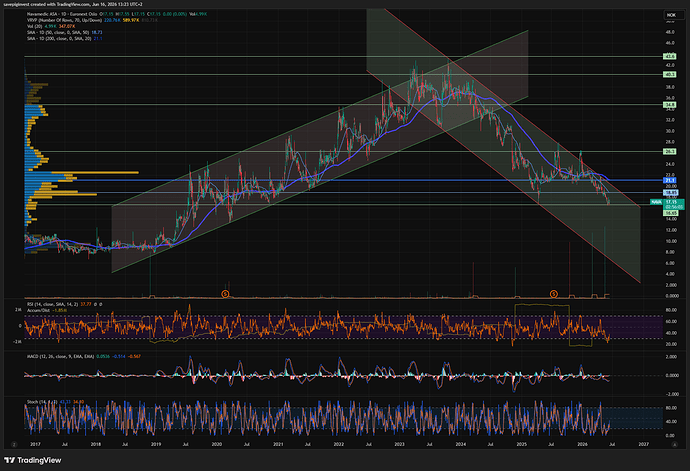Select the Vol (20) indicator legend
The width and height of the screenshot is (690, 471).
click(x=34, y=26)
